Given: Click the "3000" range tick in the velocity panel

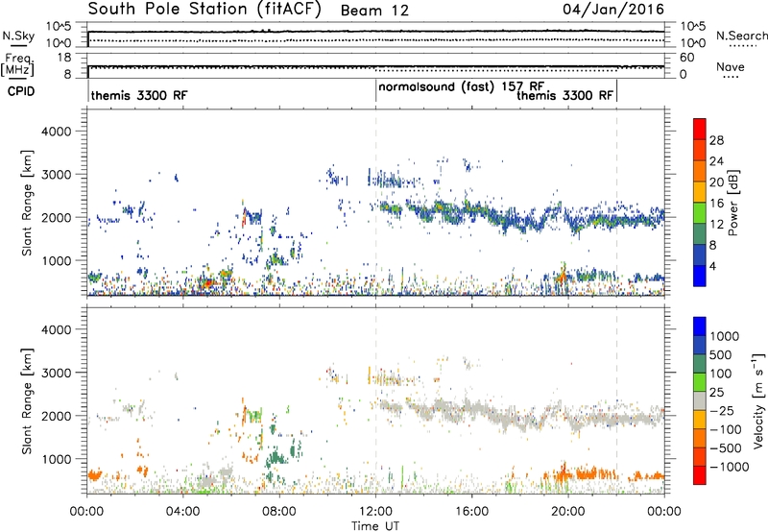Looking at the screenshot, I should coord(56,373).
